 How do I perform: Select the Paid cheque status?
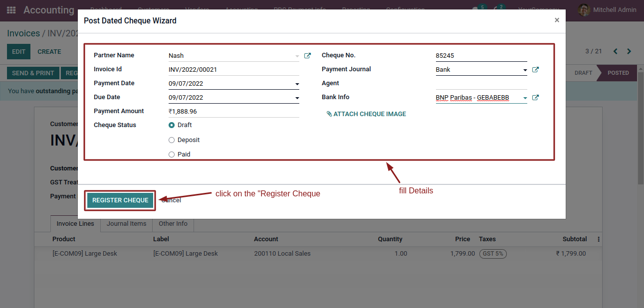172,154
